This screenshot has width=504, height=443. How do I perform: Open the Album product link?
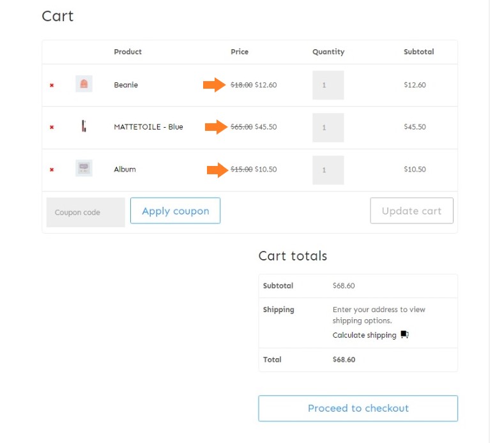click(125, 169)
